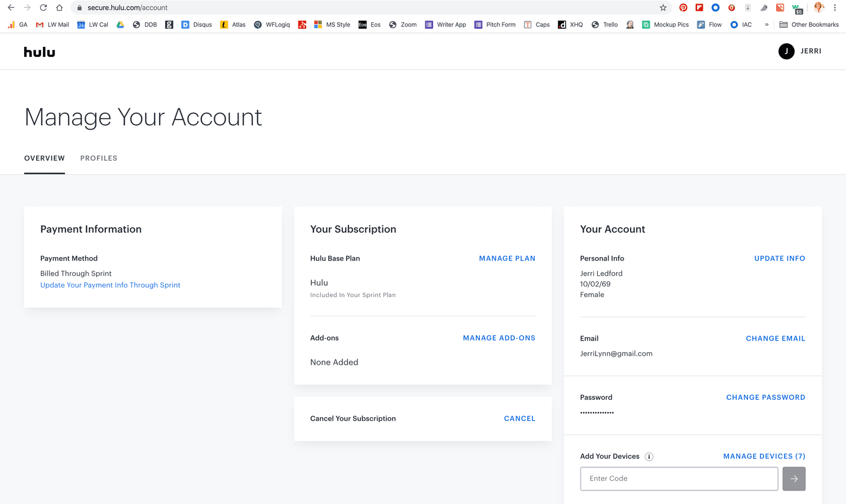Switch to the Profiles tab
846x504 pixels.
coord(99,158)
